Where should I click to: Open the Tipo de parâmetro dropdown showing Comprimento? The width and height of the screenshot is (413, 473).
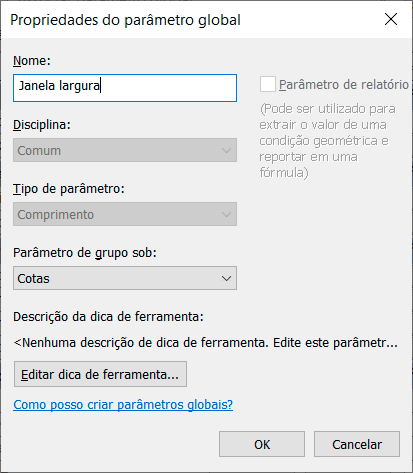(125, 214)
